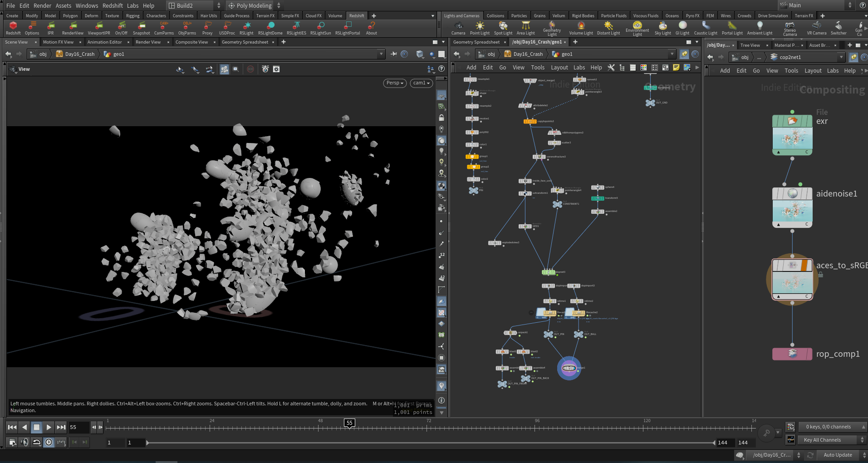Open the Windows menu
This screenshot has width=868, height=463.
coord(87,5)
